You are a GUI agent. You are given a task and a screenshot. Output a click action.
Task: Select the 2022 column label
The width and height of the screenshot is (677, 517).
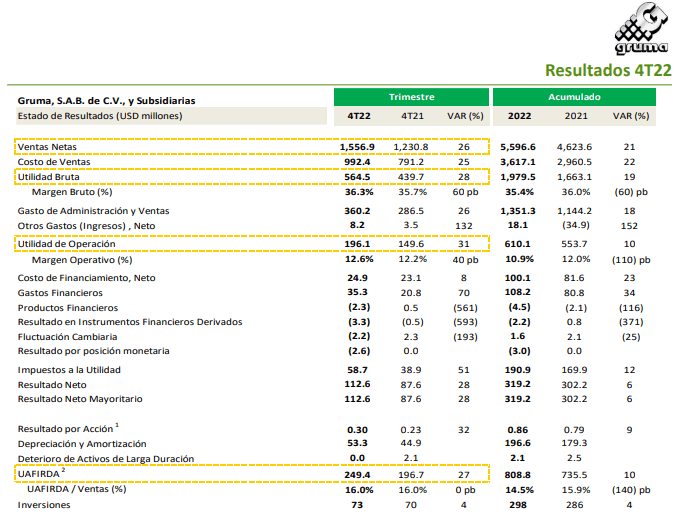(519, 116)
